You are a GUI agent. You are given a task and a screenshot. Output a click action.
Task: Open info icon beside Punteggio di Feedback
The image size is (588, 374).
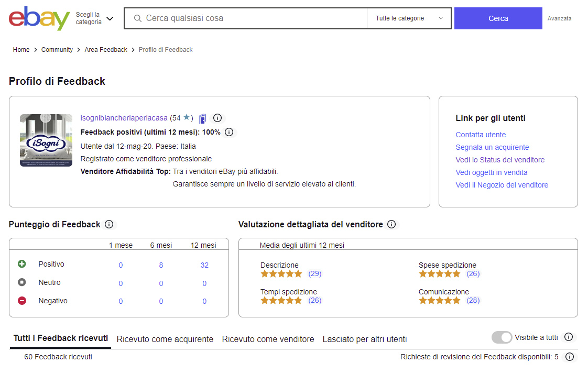[x=109, y=224]
